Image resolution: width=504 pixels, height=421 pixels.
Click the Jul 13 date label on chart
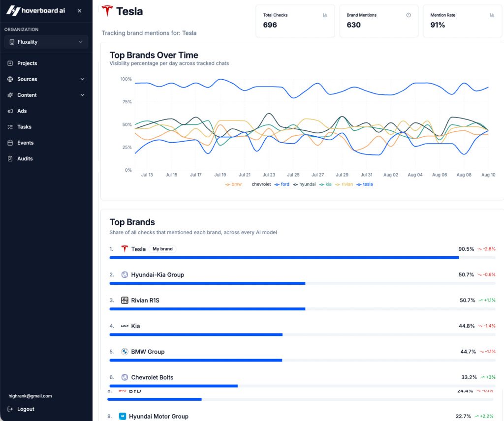(147, 175)
